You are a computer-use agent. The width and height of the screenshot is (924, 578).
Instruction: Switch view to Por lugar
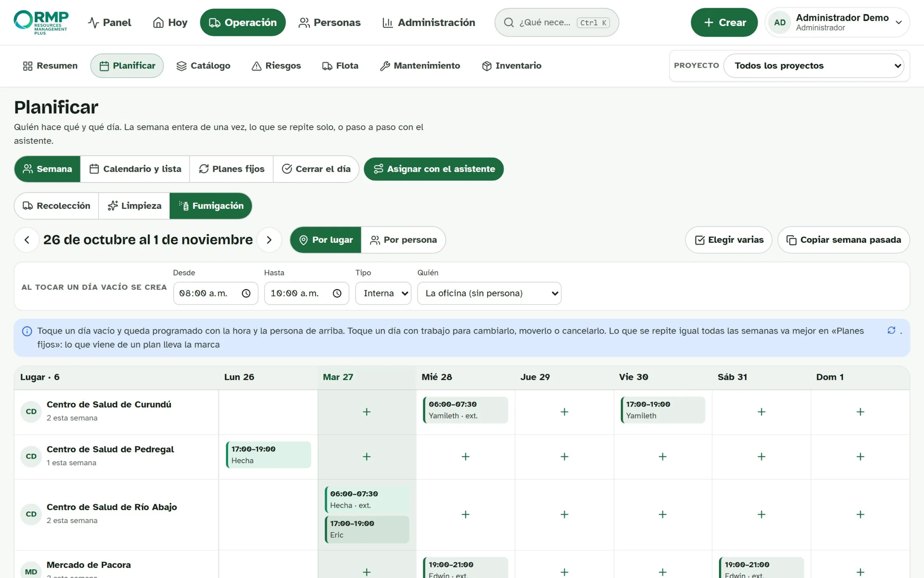point(326,240)
